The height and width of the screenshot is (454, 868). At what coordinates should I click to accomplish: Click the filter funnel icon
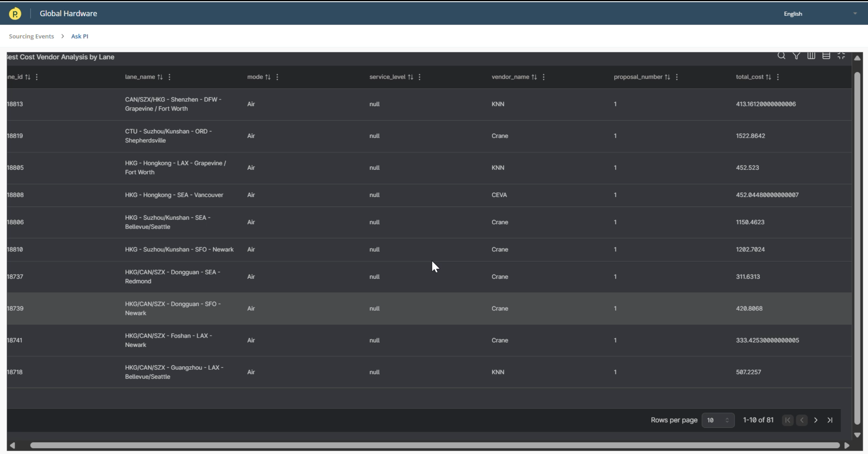coord(796,56)
